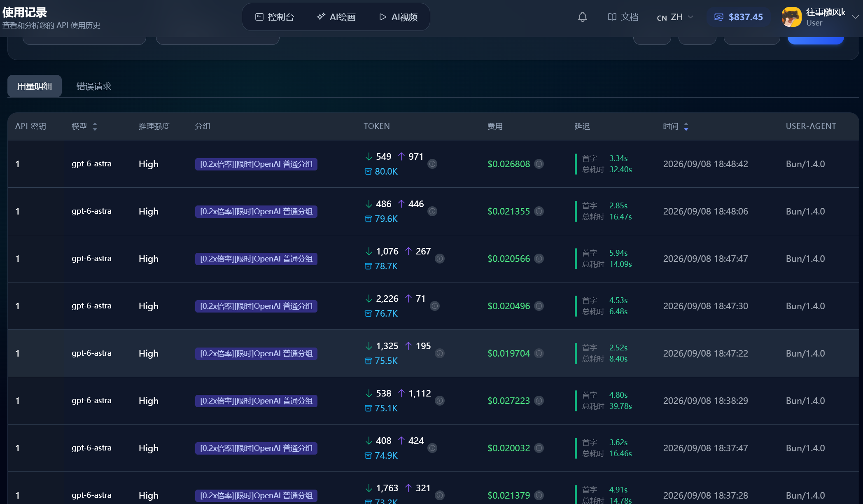Screen dimensions: 863x504
Task: Click info icon beside $0.027223 cost
Action: coord(539,401)
